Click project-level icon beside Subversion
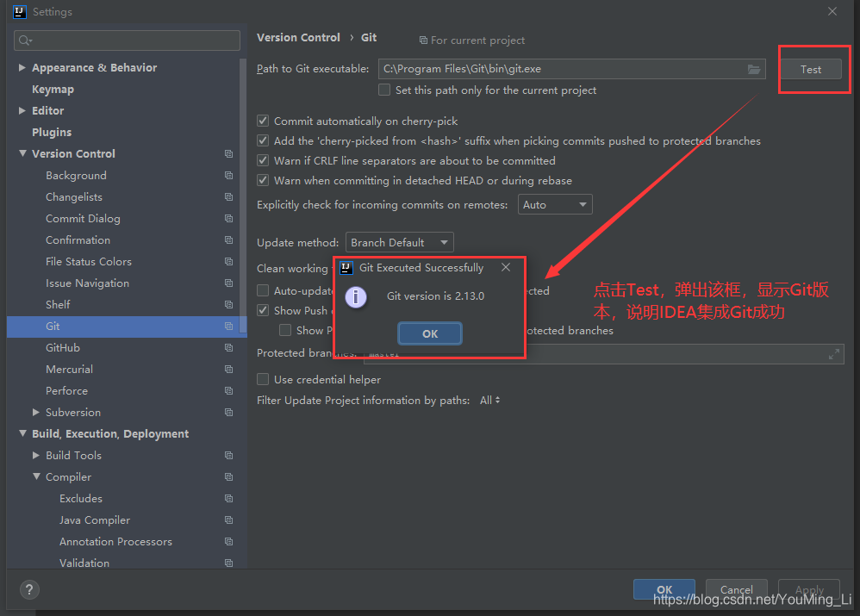Viewport: 860px width, 616px height. click(x=228, y=413)
